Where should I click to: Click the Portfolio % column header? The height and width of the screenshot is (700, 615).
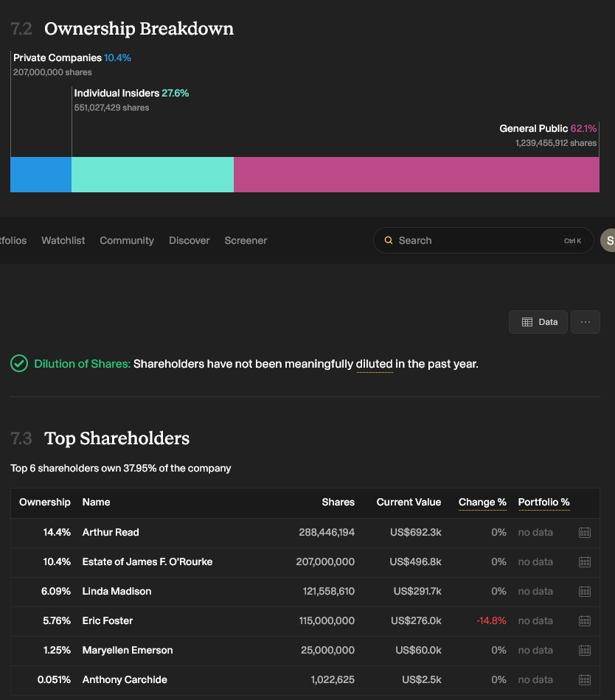543,503
